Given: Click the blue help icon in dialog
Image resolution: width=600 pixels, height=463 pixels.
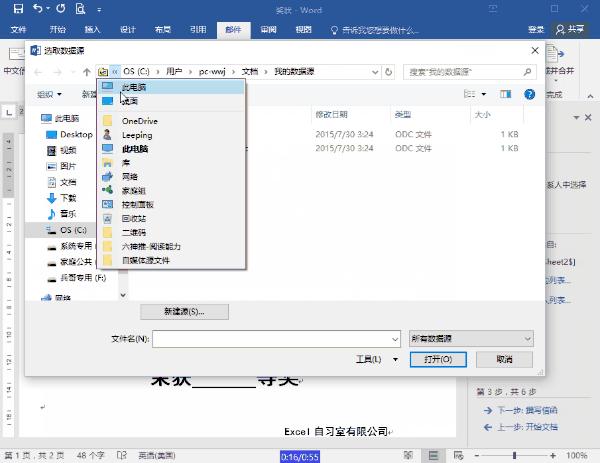Looking at the screenshot, I should (x=530, y=94).
